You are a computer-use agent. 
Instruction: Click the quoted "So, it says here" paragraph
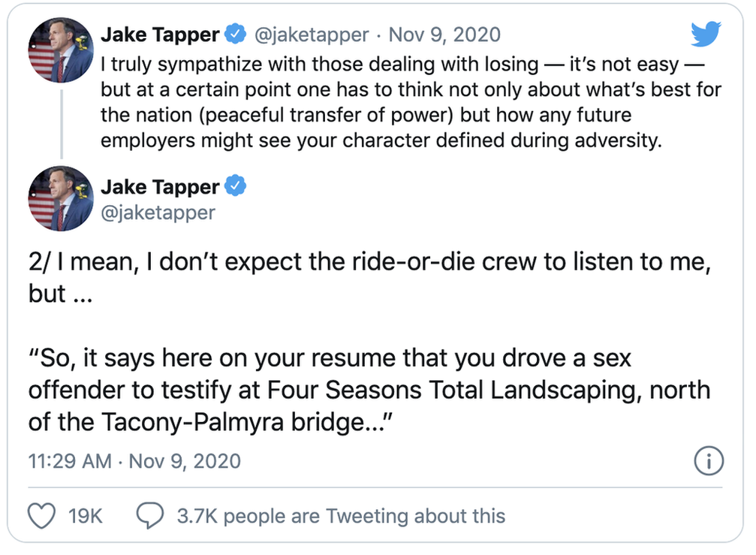coord(368,390)
